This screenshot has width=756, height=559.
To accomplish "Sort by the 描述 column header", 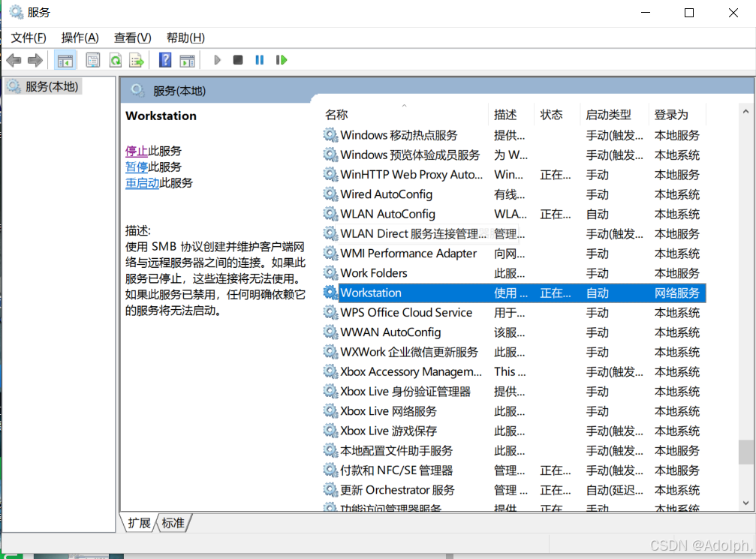I will click(511, 114).
